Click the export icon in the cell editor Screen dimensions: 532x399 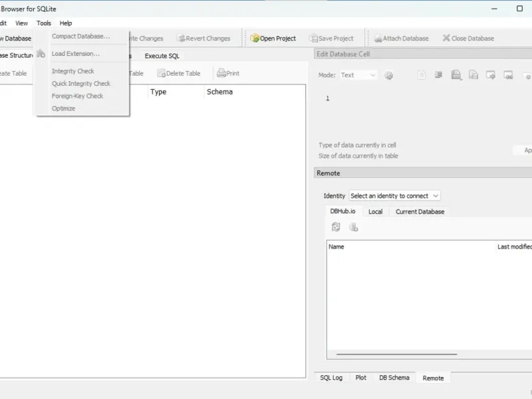508,75
